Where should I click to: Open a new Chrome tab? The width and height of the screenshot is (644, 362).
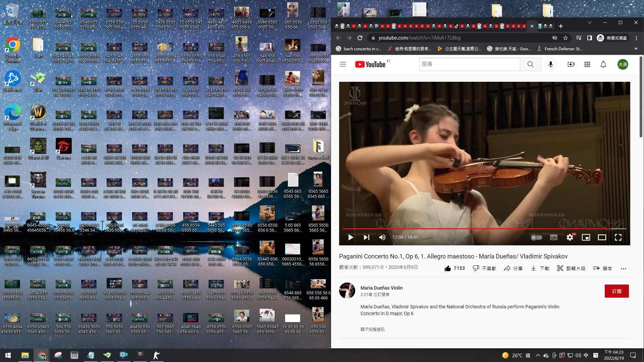(560, 26)
